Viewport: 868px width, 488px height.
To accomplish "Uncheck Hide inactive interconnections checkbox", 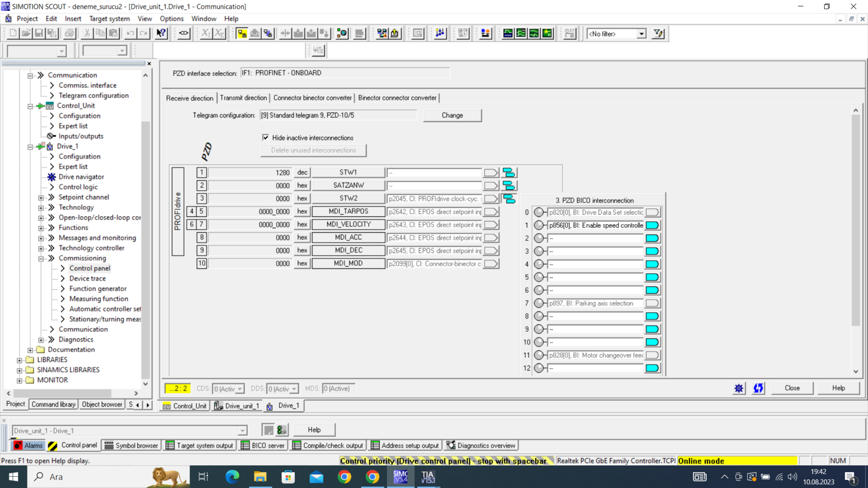I will click(266, 138).
